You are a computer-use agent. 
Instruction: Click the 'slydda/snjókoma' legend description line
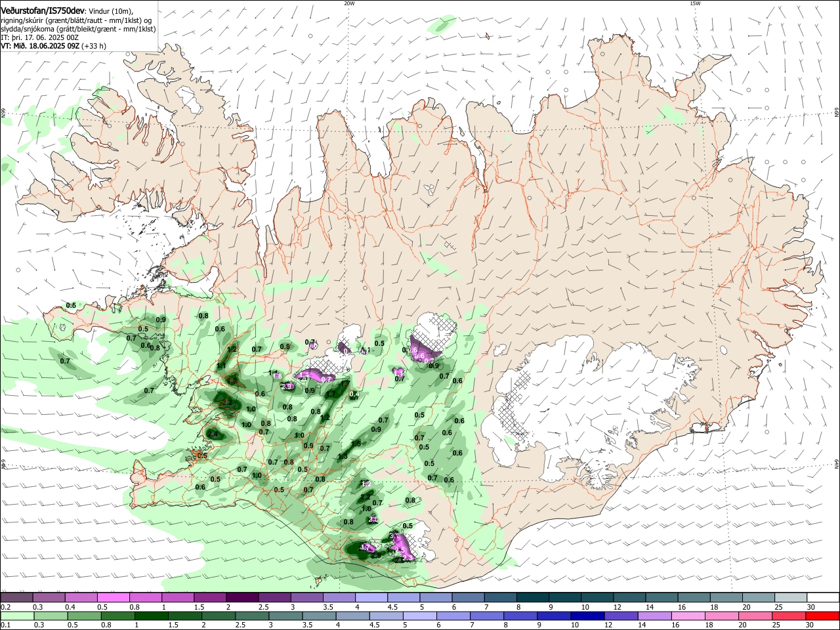(78, 29)
